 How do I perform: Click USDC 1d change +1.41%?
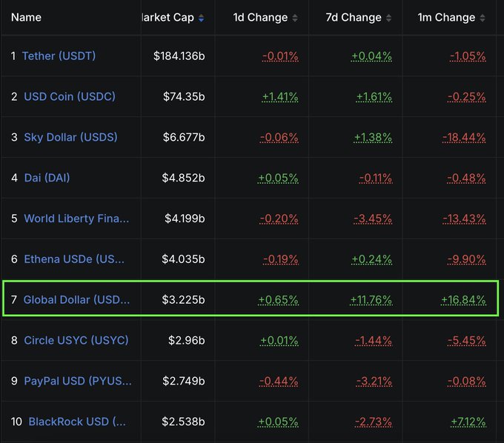(x=280, y=97)
